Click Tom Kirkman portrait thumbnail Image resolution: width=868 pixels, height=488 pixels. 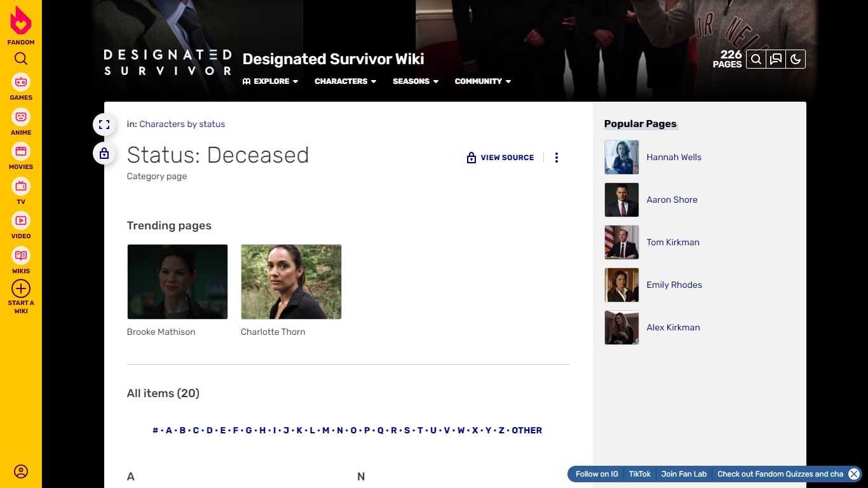pyautogui.click(x=621, y=242)
